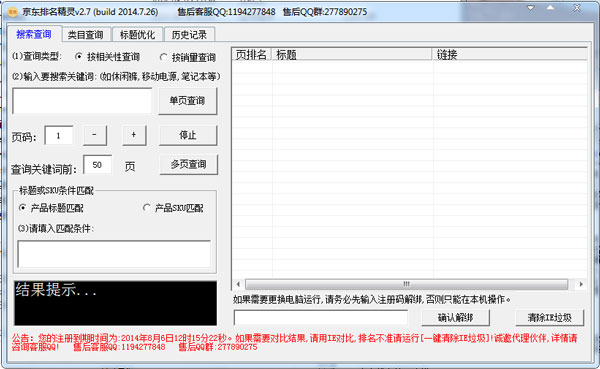Click the unbind instruction text above input
Image resolution: width=600 pixels, height=369 pixels.
372,299
